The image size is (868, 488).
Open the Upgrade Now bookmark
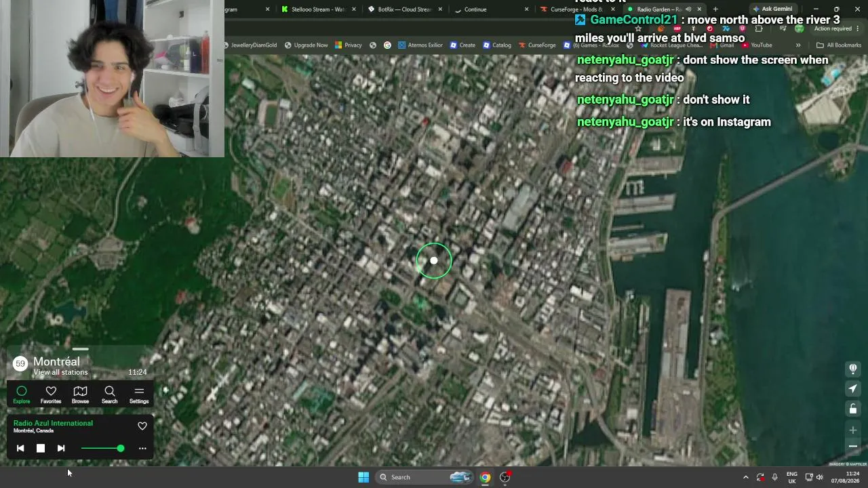click(307, 45)
